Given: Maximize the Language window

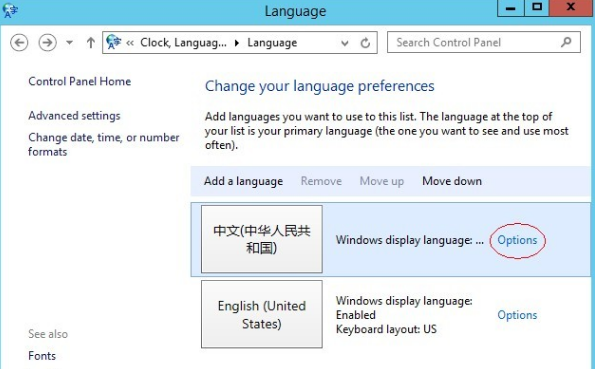Looking at the screenshot, I should point(537,8).
